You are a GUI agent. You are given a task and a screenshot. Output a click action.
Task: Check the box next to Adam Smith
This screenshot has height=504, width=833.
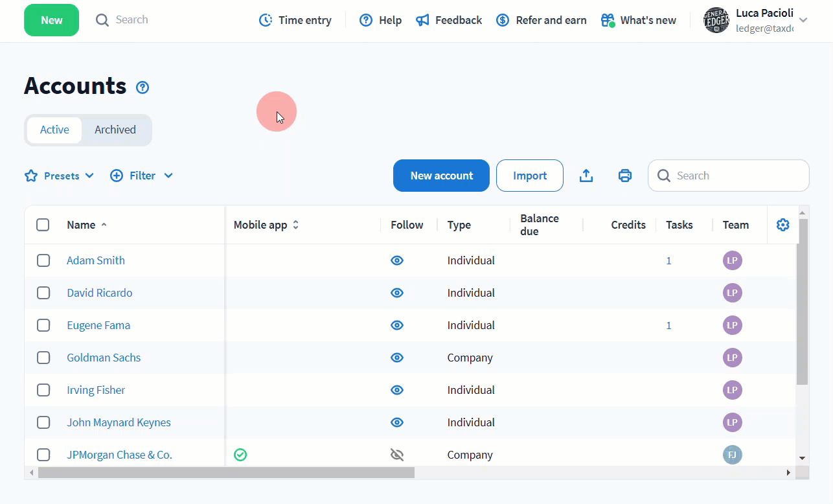[43, 260]
